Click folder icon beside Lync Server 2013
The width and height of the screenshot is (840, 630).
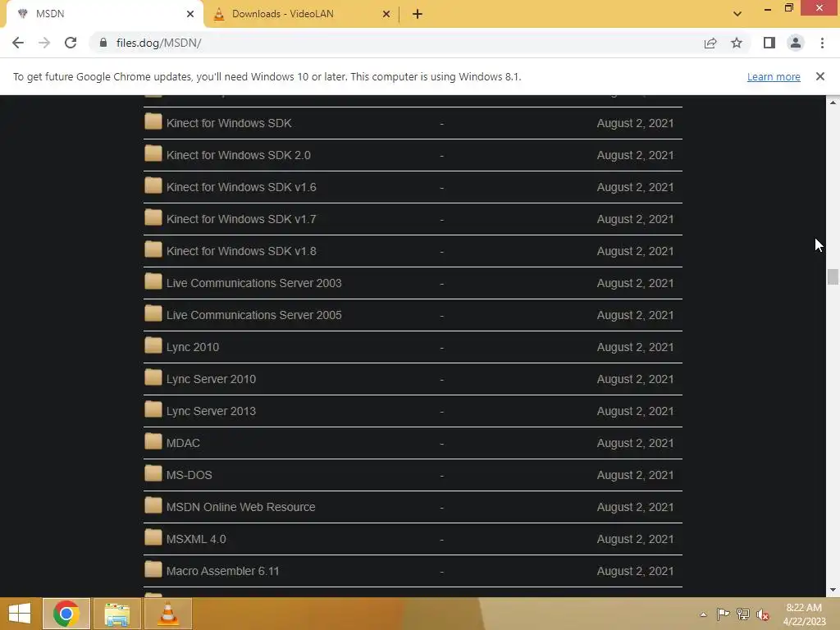153,409
